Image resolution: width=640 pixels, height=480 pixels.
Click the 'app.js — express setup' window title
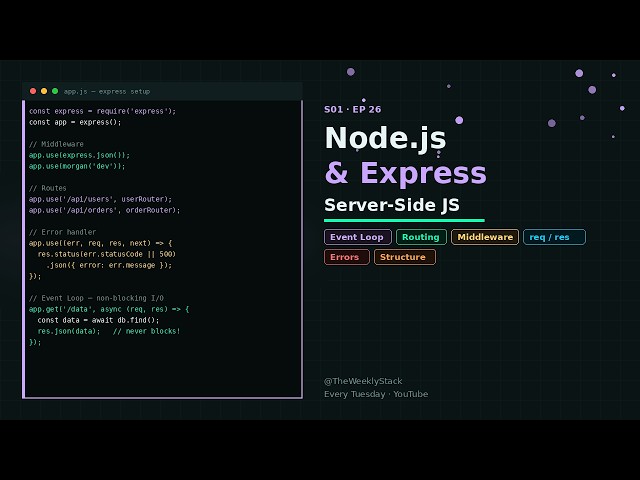click(107, 91)
